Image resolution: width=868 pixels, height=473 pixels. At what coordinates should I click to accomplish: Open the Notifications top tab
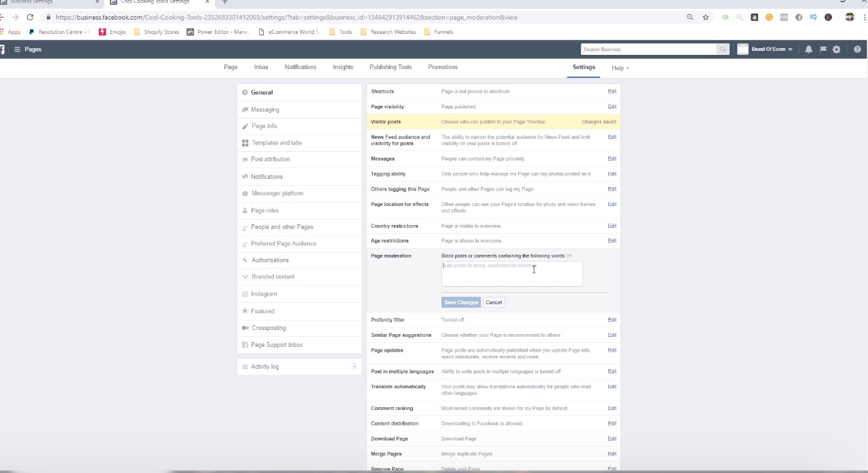300,67
